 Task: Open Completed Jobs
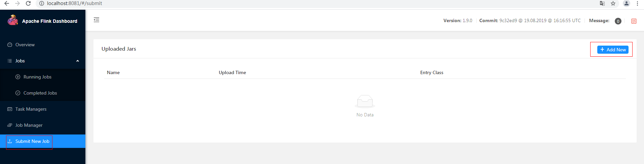pyautogui.click(x=43, y=93)
